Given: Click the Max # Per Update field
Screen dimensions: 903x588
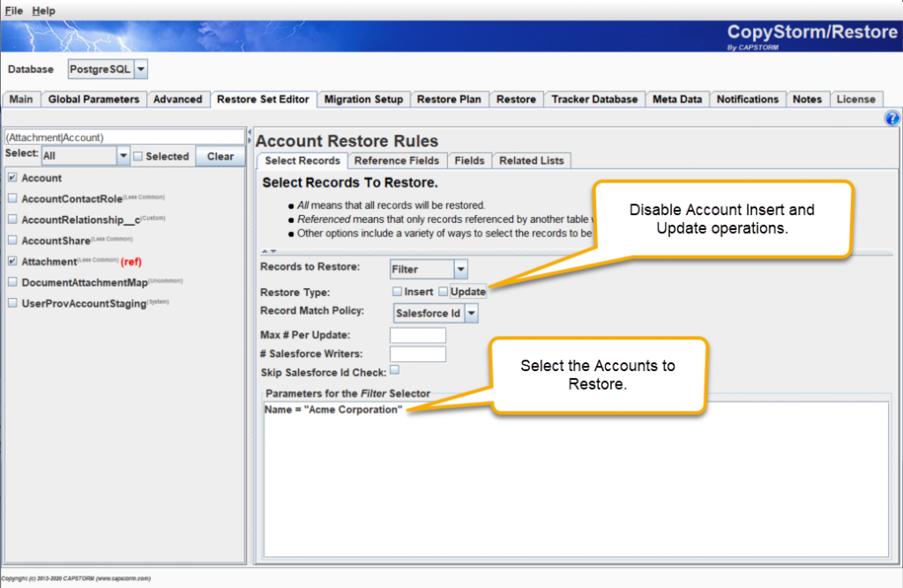Looking at the screenshot, I should pos(417,335).
